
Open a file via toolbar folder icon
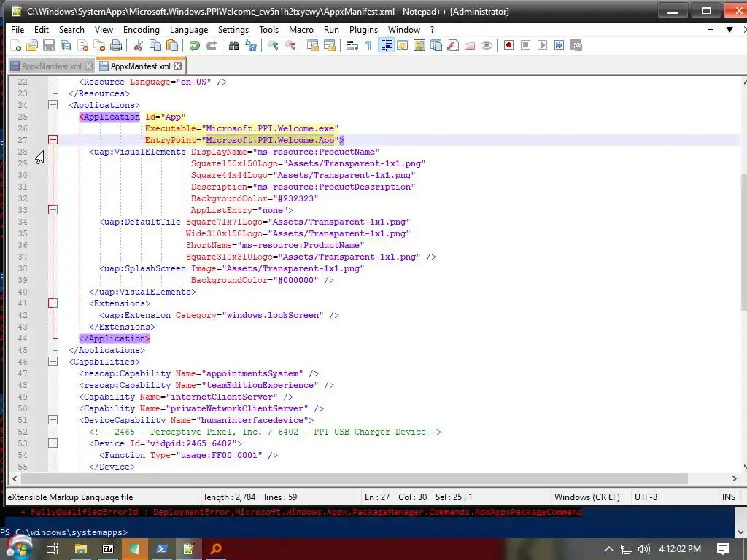[x=32, y=45]
